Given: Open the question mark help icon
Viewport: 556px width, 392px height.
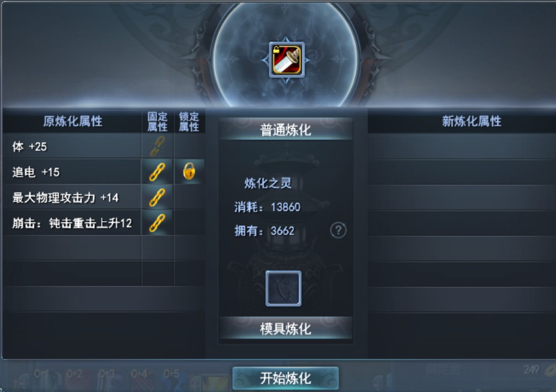Looking at the screenshot, I should (x=338, y=230).
